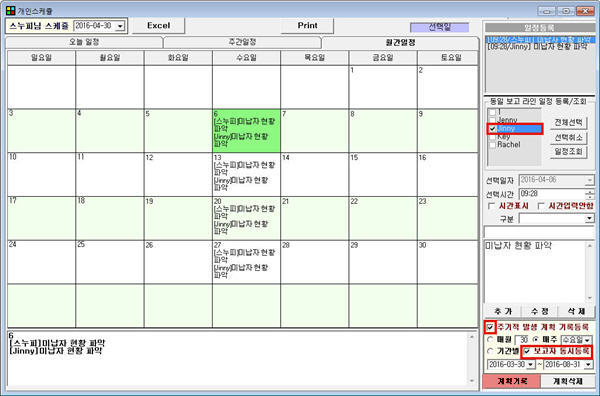600x396 pixels.
Task: Select the 매월 radio button
Action: 490,339
